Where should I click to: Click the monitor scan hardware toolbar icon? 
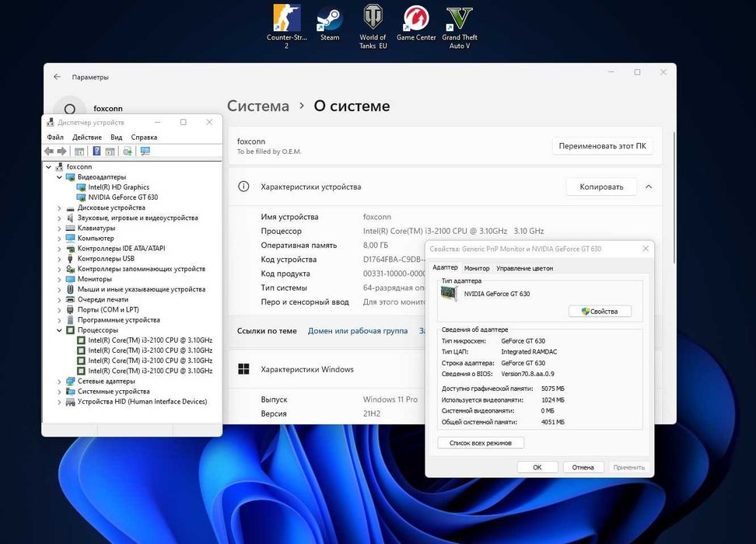[x=145, y=152]
